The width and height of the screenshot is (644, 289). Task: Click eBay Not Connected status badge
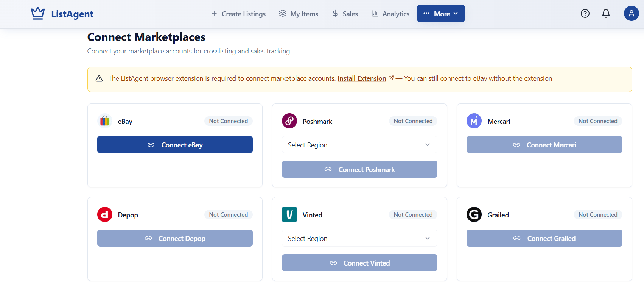click(x=229, y=121)
